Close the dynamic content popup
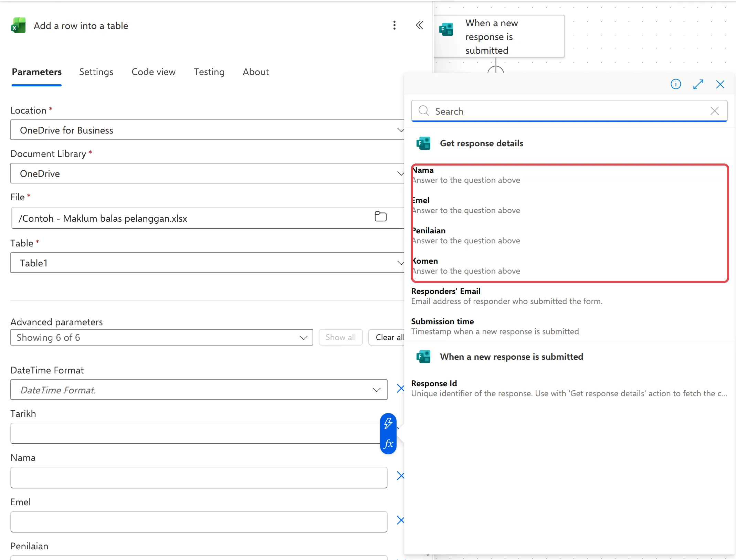 (720, 84)
